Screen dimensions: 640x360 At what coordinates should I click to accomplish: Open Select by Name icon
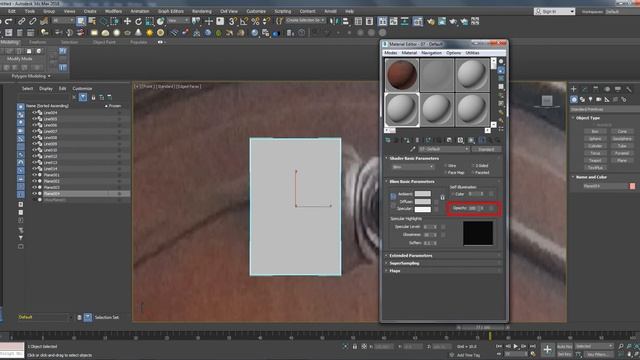click(x=92, y=21)
